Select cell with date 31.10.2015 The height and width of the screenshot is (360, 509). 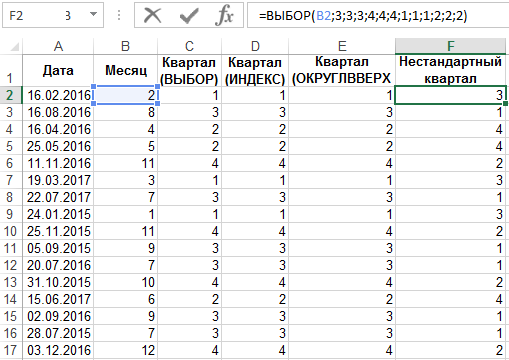58,282
